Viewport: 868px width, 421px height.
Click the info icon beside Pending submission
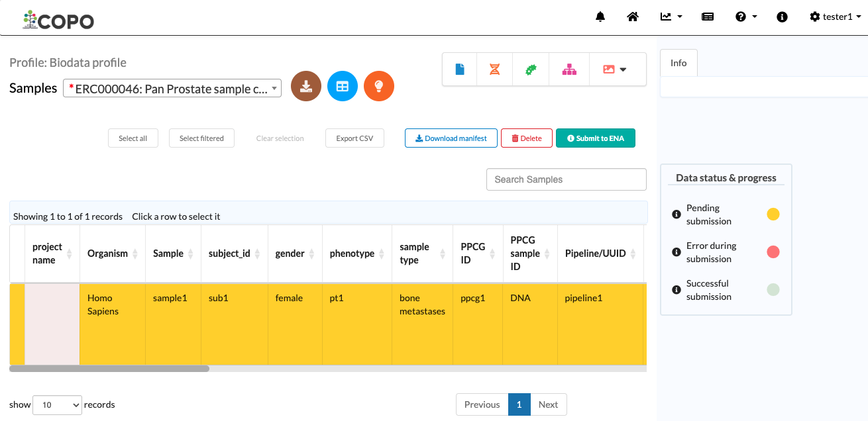[677, 214]
